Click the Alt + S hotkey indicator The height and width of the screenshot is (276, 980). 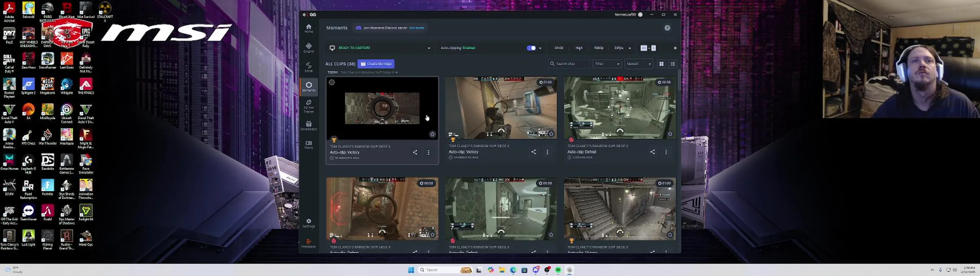tap(648, 48)
